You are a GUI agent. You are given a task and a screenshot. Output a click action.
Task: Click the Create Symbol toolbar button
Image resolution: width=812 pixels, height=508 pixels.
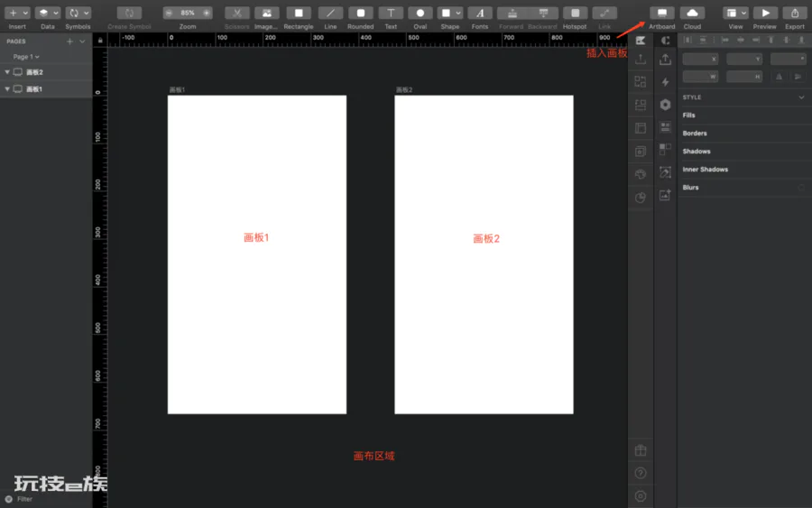click(x=129, y=13)
